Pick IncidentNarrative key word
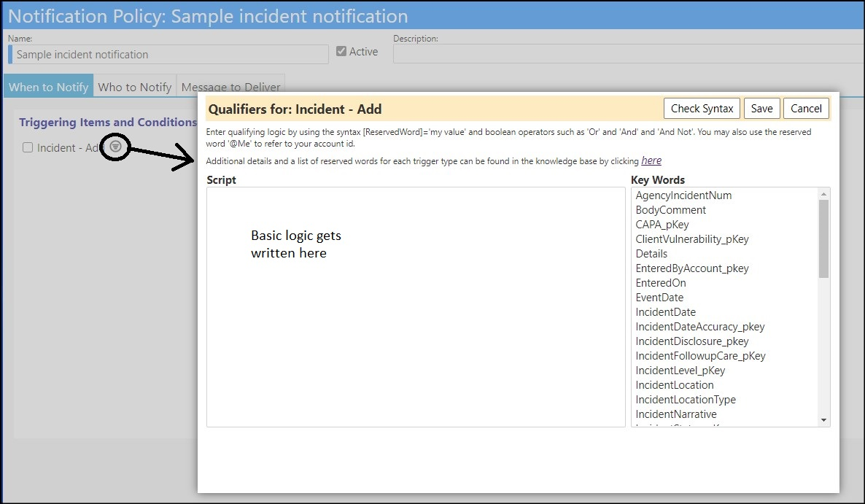The image size is (865, 504). point(676,414)
